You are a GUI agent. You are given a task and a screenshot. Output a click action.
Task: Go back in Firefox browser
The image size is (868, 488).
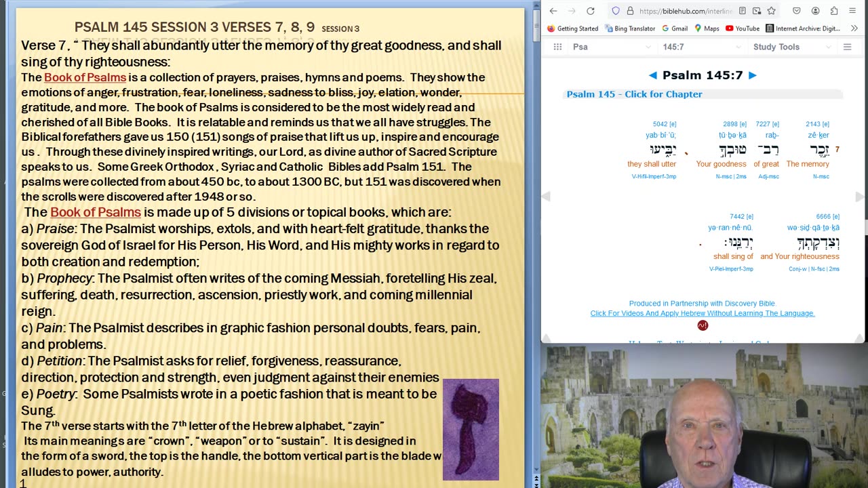tap(553, 11)
